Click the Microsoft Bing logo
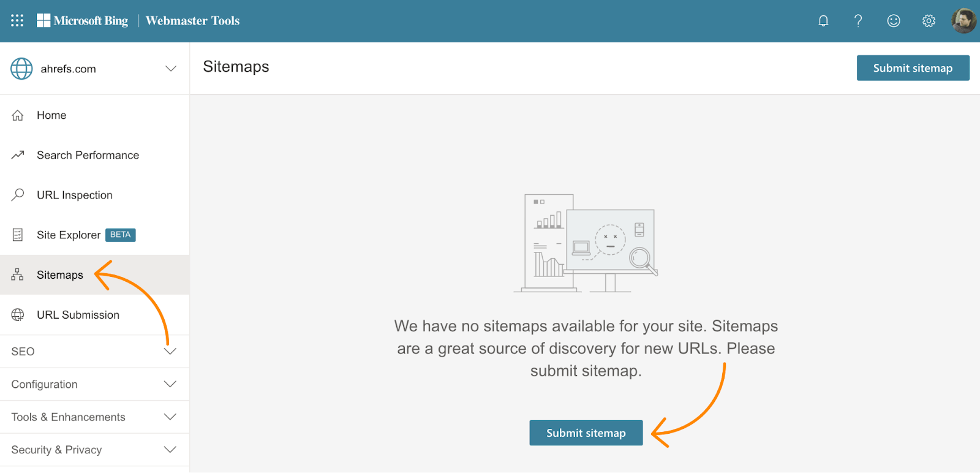Image resolution: width=980 pixels, height=473 pixels. click(83, 21)
